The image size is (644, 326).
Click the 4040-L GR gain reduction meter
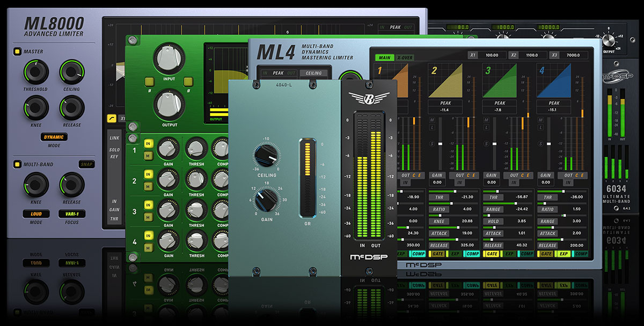click(307, 177)
